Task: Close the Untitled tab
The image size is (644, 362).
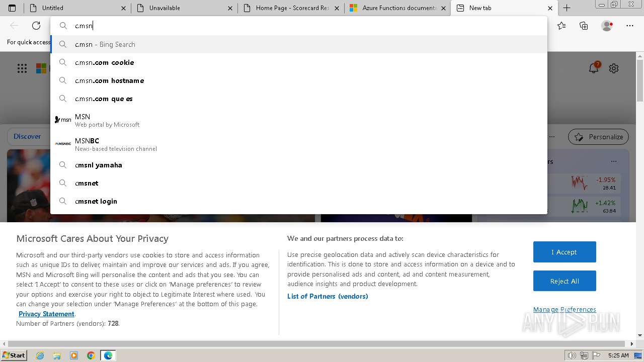Action: (124, 8)
